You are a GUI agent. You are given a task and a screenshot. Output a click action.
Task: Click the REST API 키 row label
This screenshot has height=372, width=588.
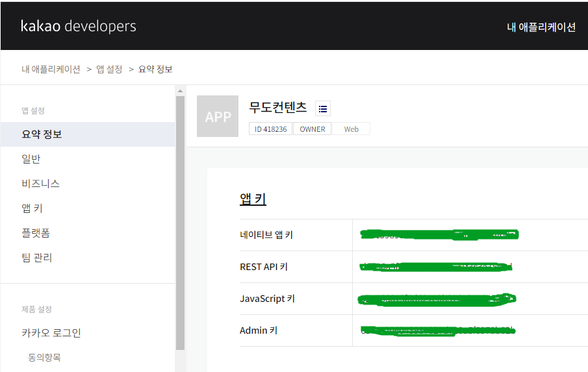264,267
